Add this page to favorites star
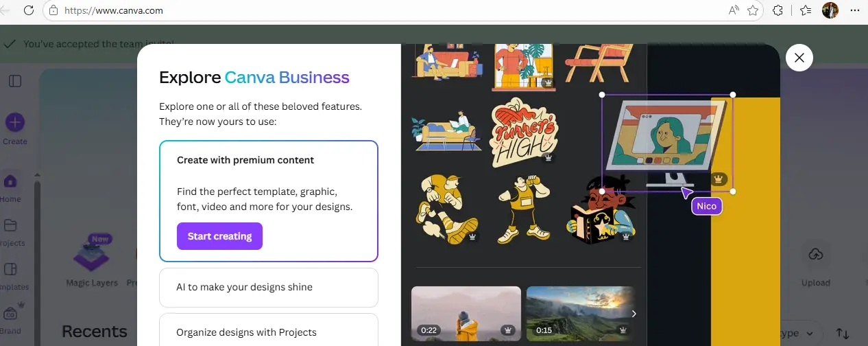Screen dimensions: 868x346 pyautogui.click(x=753, y=10)
